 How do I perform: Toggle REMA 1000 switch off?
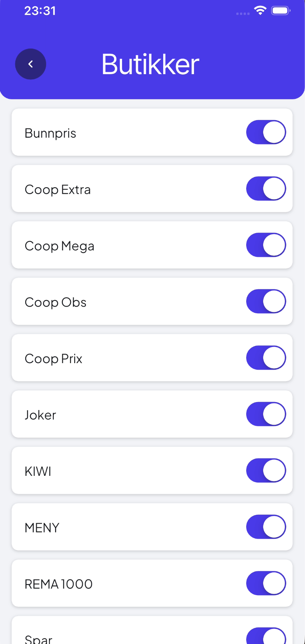266,583
